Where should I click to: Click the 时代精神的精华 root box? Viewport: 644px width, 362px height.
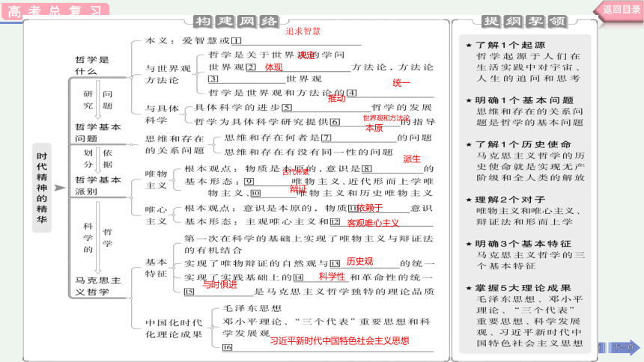point(42,188)
